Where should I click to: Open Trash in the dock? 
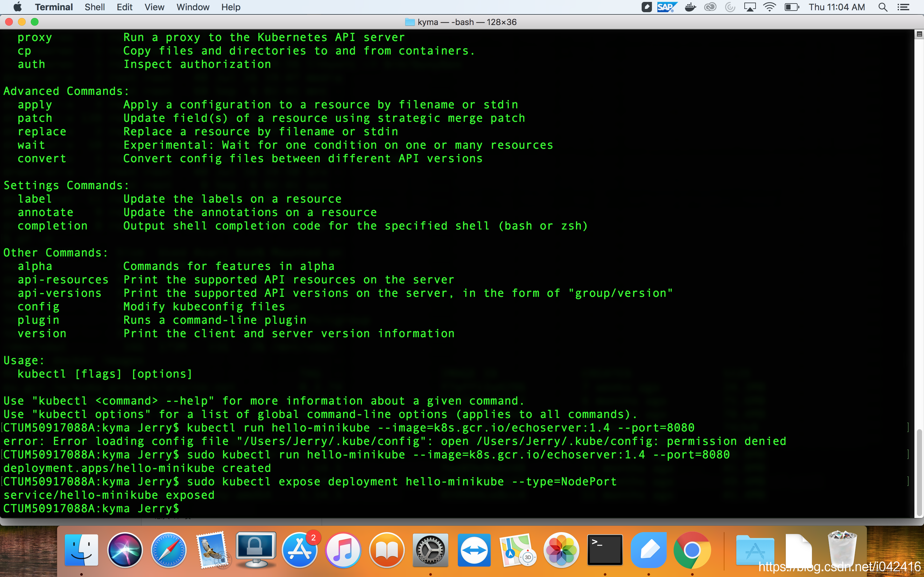pyautogui.click(x=842, y=550)
